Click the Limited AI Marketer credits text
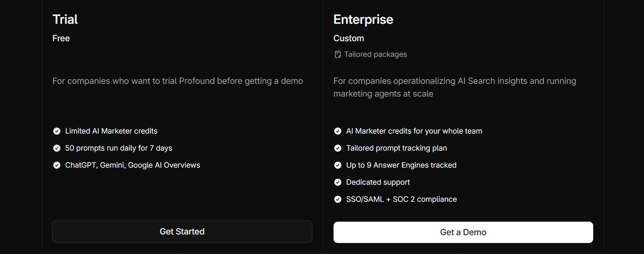 click(111, 131)
